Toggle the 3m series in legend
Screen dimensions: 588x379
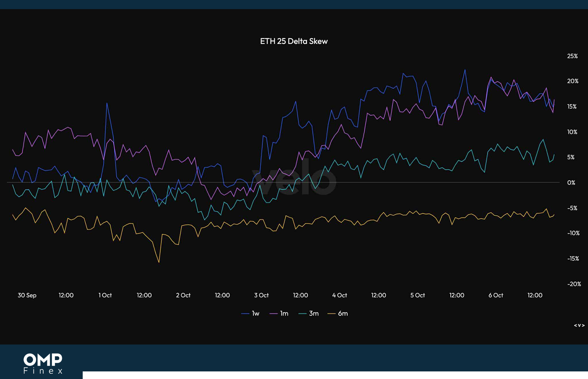pyautogui.click(x=308, y=313)
